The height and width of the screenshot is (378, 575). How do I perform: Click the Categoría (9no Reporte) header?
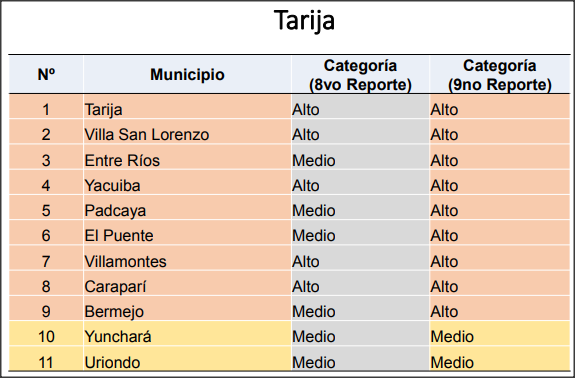[500, 74]
